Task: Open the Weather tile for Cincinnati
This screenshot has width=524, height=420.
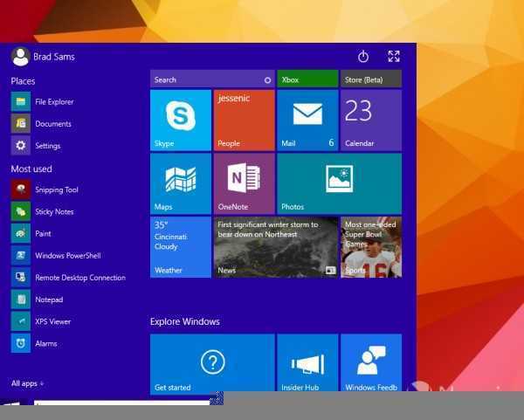Action: click(x=181, y=247)
